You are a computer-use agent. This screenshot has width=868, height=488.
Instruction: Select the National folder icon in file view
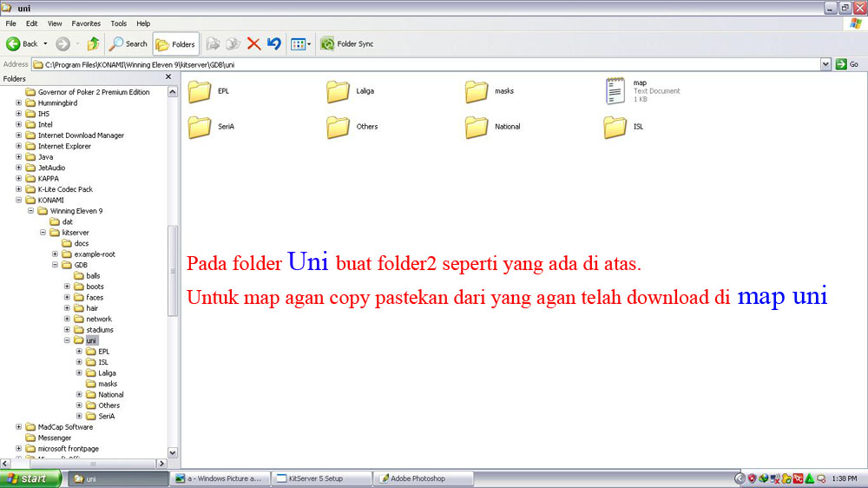[x=477, y=127]
